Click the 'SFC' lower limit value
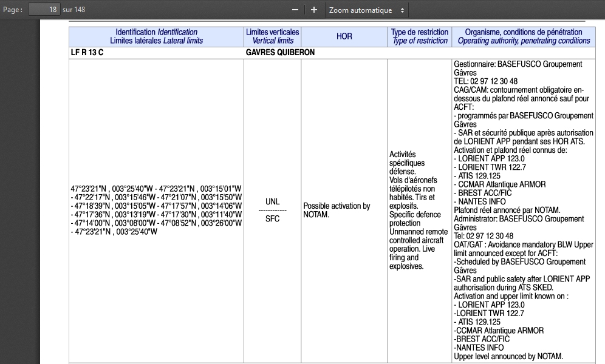Screen dimensions: 605x364 [x=272, y=219]
